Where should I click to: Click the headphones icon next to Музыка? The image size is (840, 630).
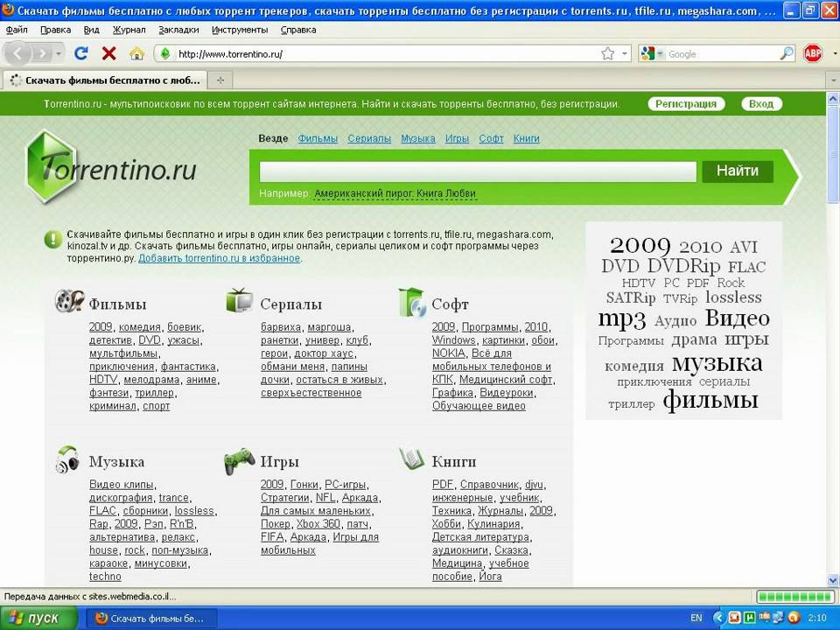(68, 459)
